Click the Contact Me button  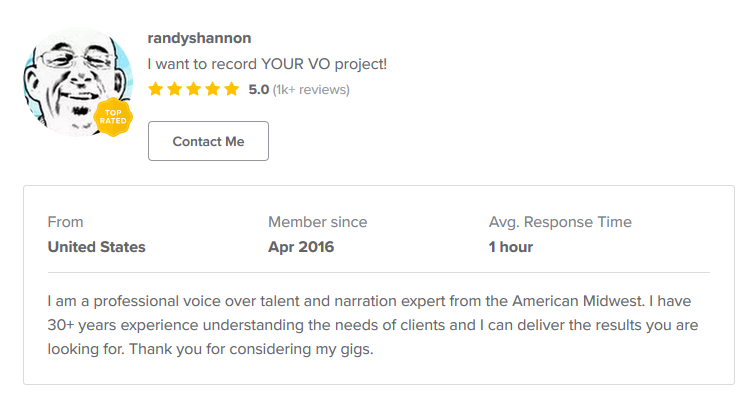pyautogui.click(x=208, y=141)
